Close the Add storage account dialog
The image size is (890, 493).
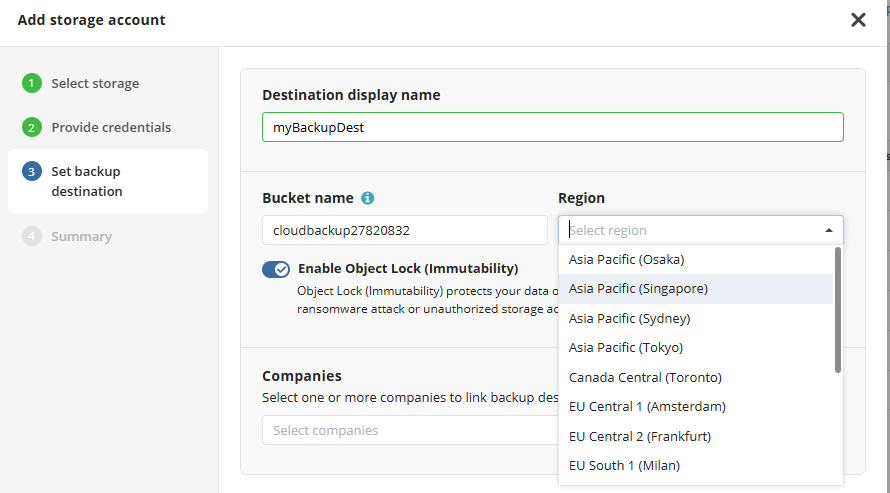pyautogui.click(x=858, y=20)
